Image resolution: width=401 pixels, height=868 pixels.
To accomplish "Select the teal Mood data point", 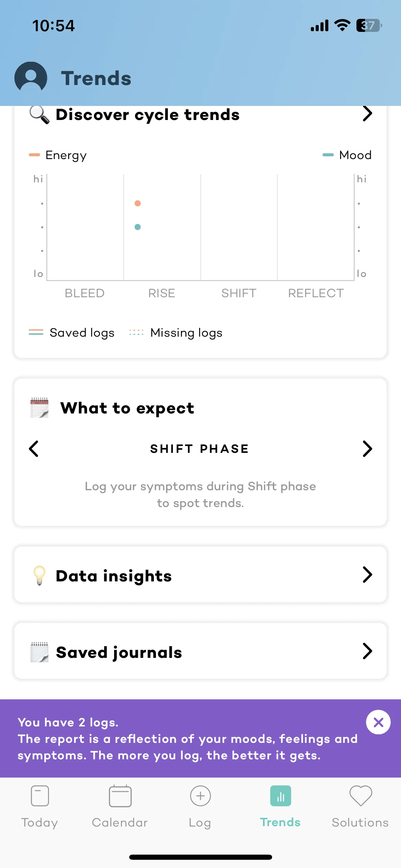I will point(138,227).
